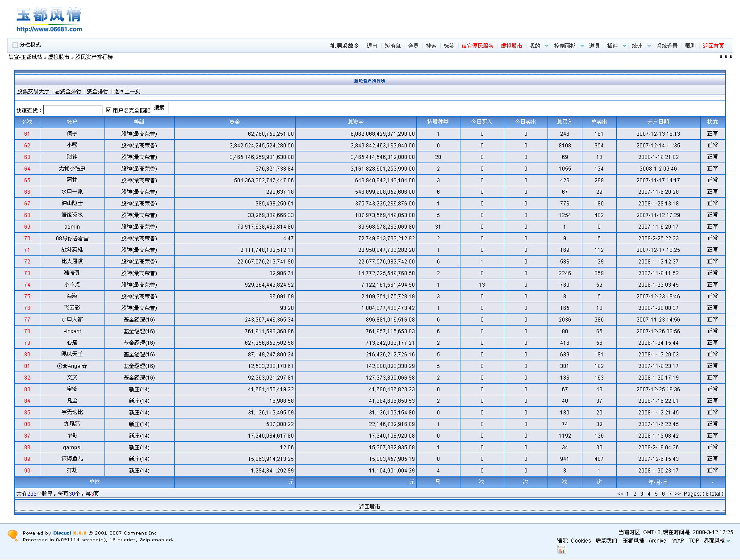Screen dimensions: 740x560
Task: Go to page 4 in pagination
Action: pyautogui.click(x=649, y=494)
